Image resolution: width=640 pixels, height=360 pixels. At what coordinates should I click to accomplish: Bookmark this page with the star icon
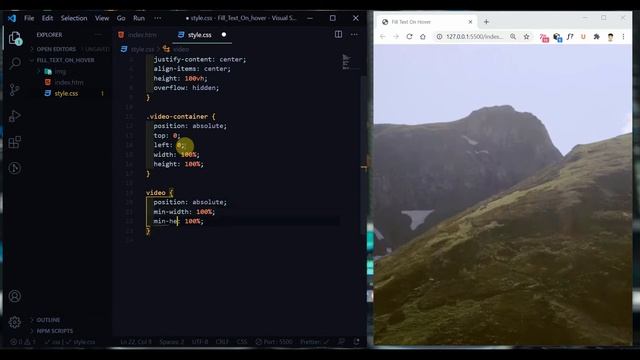pyautogui.click(x=527, y=37)
